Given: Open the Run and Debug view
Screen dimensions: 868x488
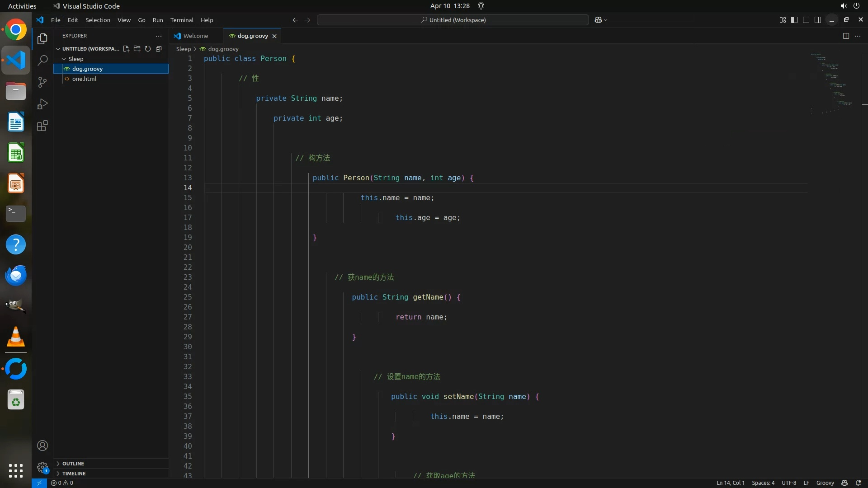Looking at the screenshot, I should point(42,104).
